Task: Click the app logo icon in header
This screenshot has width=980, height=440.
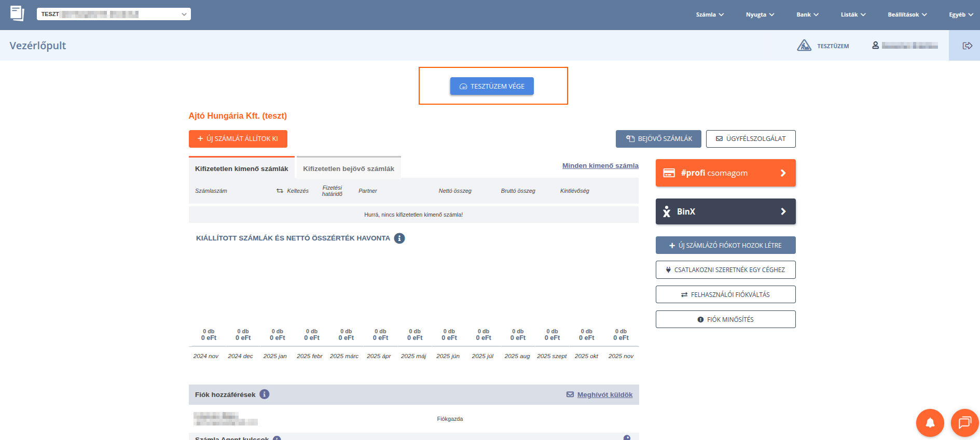Action: [x=17, y=13]
